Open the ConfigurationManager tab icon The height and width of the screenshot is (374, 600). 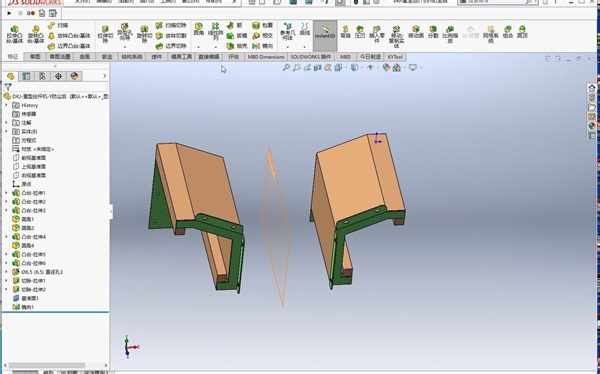tap(42, 76)
